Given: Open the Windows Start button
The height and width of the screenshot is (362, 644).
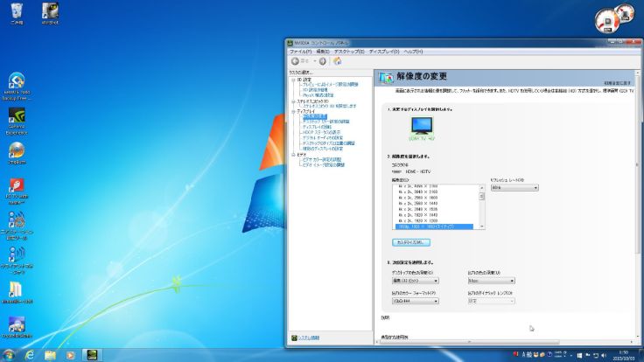Looking at the screenshot, I should (9, 355).
